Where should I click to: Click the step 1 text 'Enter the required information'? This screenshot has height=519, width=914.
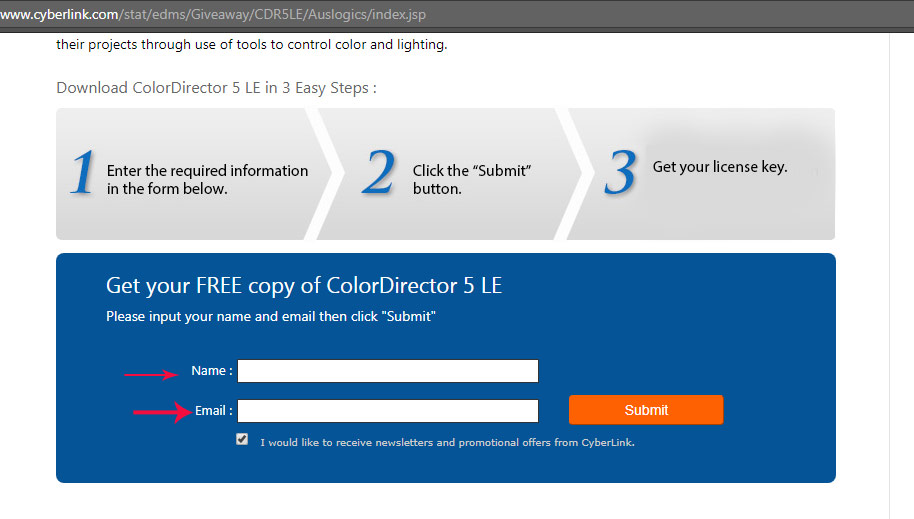point(208,171)
